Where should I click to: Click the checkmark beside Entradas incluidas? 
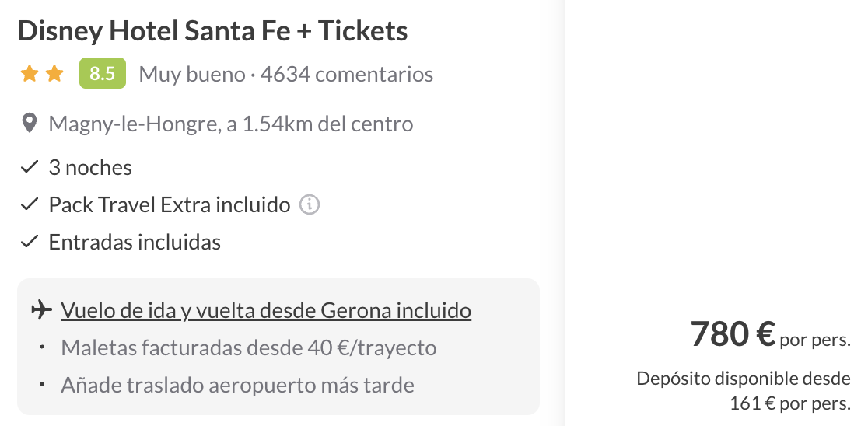[29, 241]
